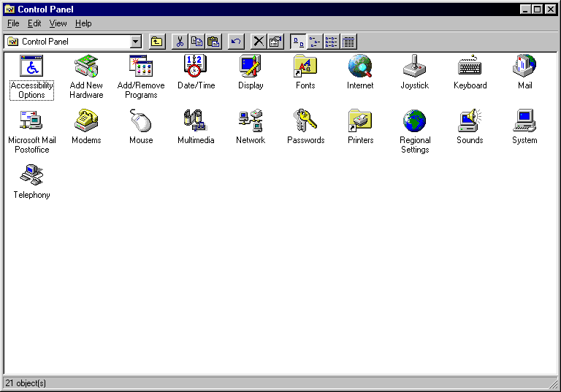This screenshot has width=561, height=392.
Task: Click the Passwords keys icon
Action: [305, 120]
